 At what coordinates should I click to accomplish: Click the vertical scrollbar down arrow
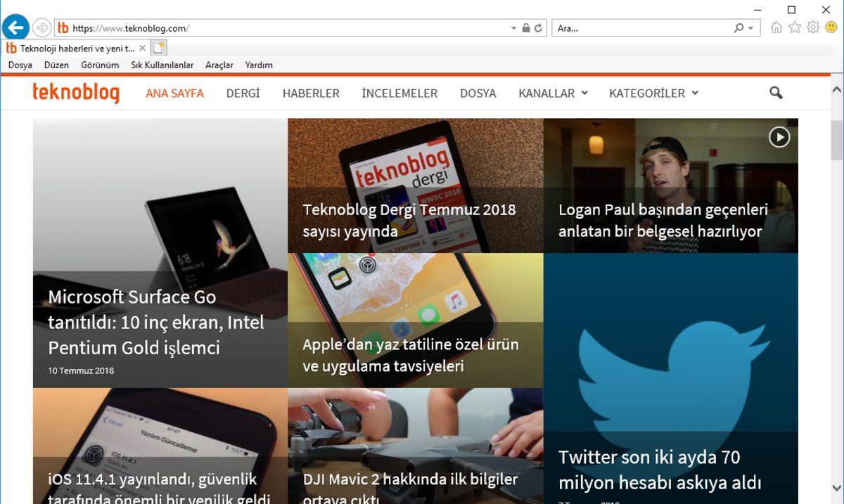coord(837,488)
